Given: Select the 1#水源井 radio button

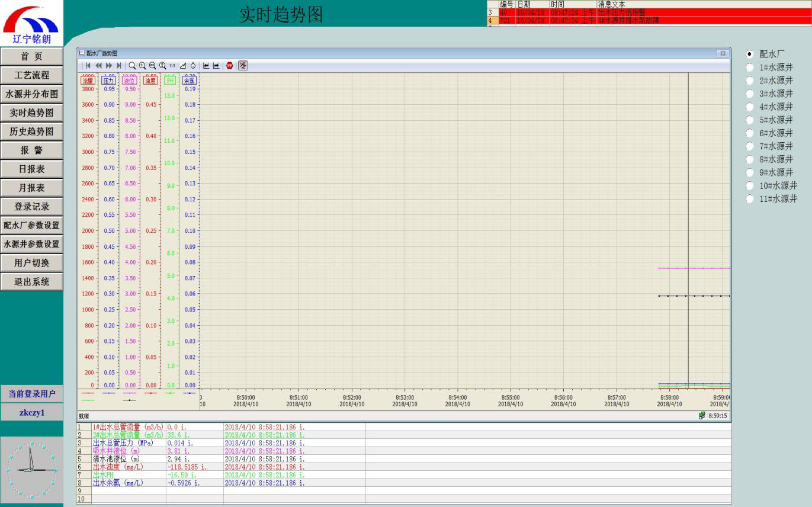Looking at the screenshot, I should pos(750,68).
